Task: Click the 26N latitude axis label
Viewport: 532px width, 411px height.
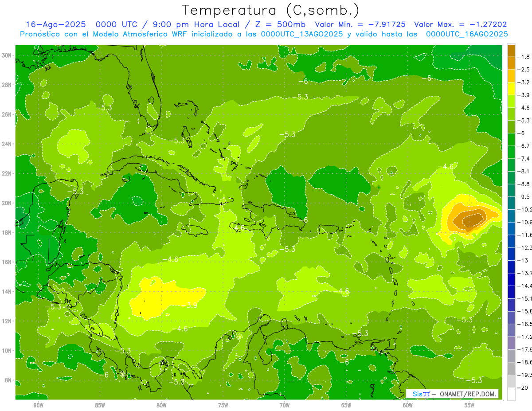Action: pyautogui.click(x=8, y=114)
